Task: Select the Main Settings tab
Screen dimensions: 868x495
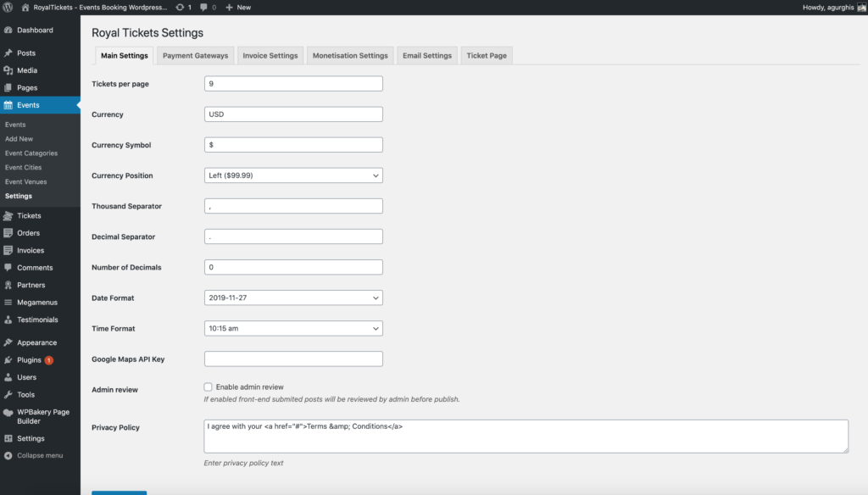Action: point(125,55)
